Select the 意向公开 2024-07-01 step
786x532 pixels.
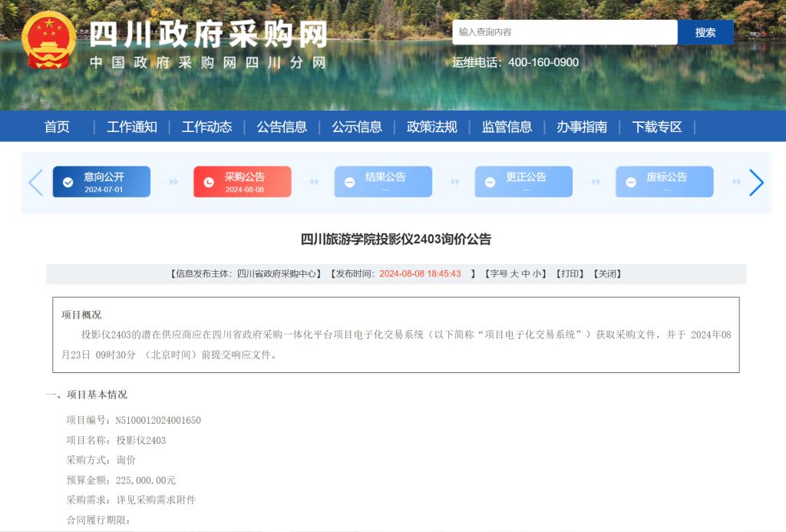101,181
